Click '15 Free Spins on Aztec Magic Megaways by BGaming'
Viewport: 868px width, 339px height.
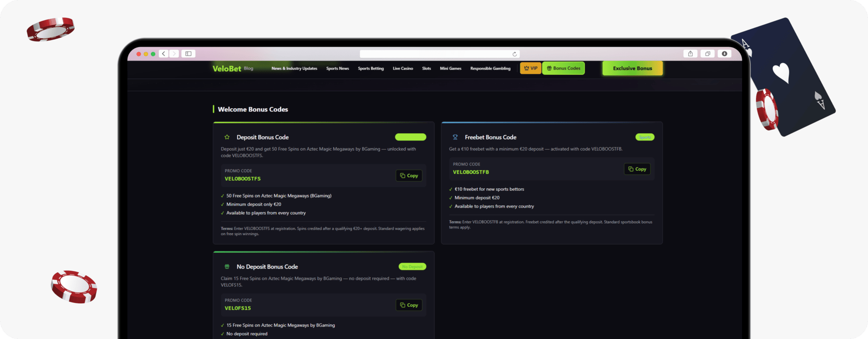tap(281, 325)
